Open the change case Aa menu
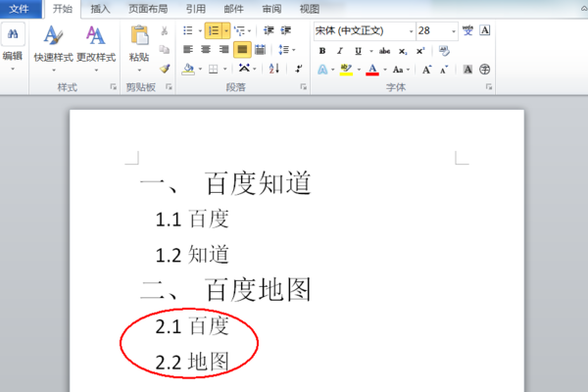Viewport: 588px width, 392px height. tap(401, 70)
